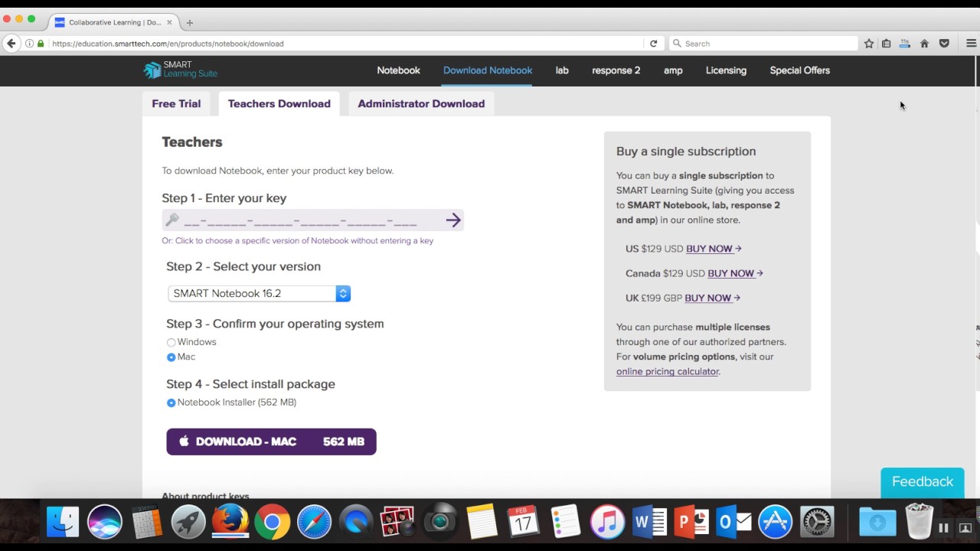Close the Collaborative Learning browser tab
The image size is (980, 551).
tap(169, 22)
